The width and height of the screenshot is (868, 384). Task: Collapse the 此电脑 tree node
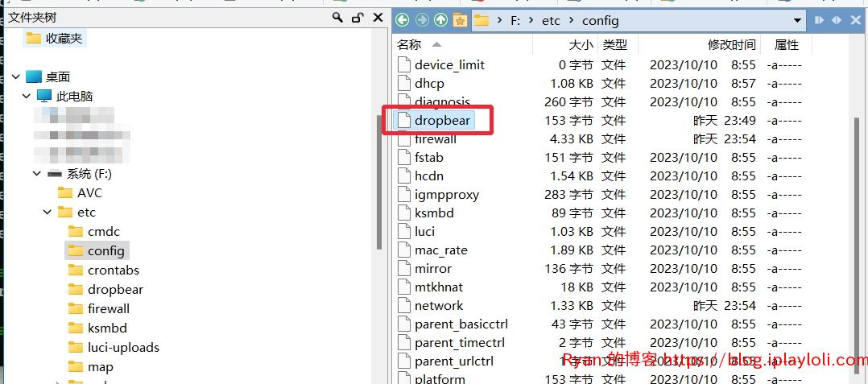point(26,97)
